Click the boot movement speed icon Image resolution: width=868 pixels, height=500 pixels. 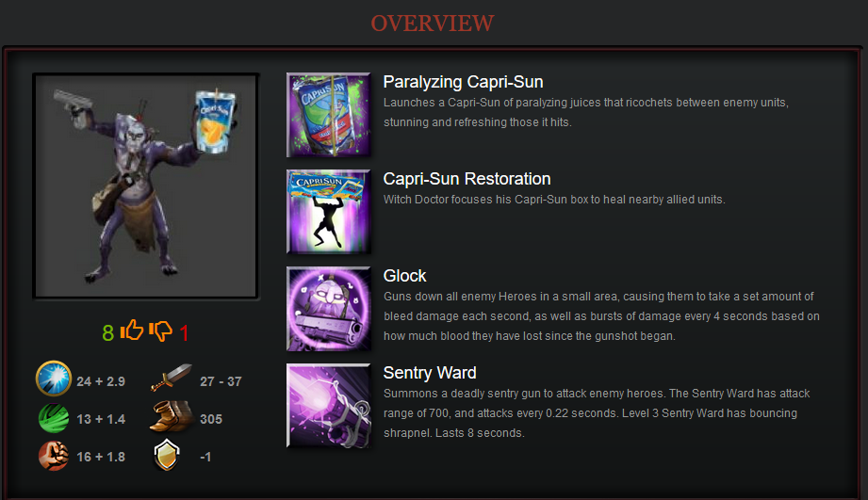tap(171, 416)
